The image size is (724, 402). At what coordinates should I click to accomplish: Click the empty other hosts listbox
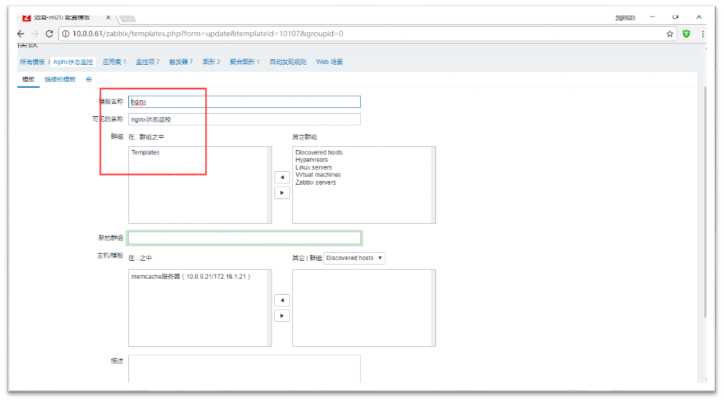tap(364, 308)
